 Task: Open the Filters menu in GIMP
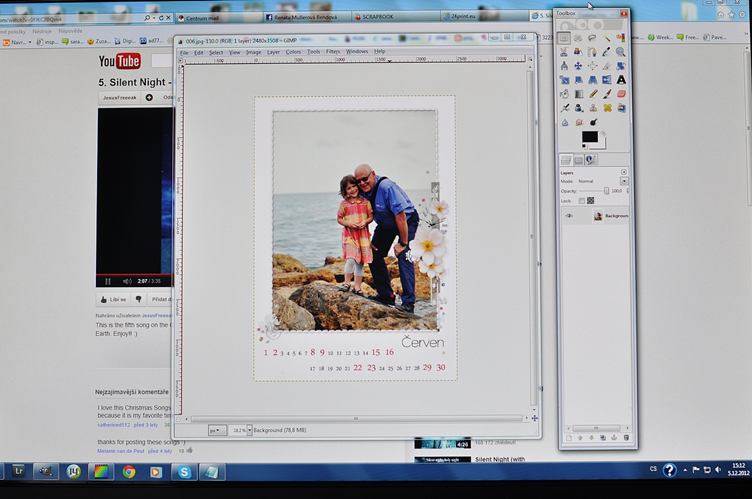tap(333, 51)
